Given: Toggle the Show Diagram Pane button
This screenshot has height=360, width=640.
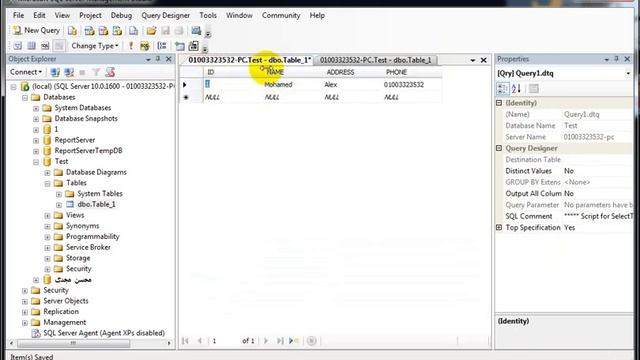Looking at the screenshot, I should point(18,46).
